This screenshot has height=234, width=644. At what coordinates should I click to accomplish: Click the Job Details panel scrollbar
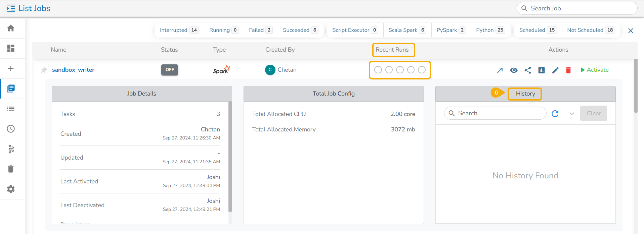click(230, 157)
